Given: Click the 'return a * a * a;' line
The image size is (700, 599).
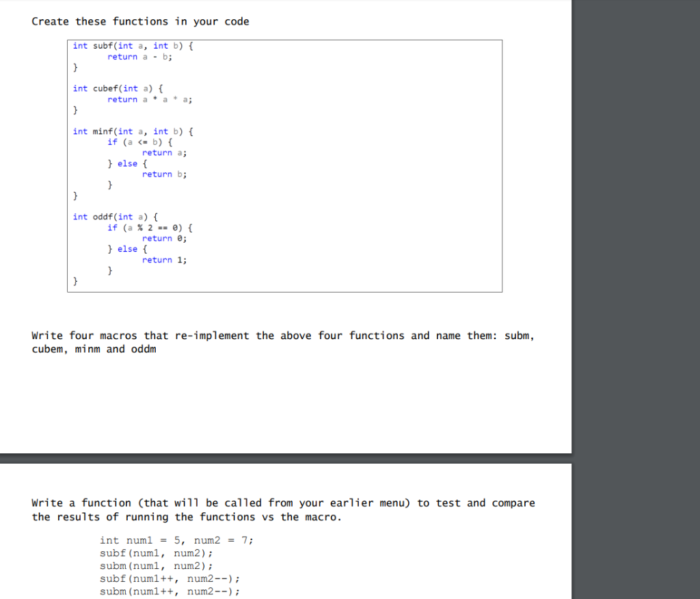Looking at the screenshot, I should coord(148,99).
